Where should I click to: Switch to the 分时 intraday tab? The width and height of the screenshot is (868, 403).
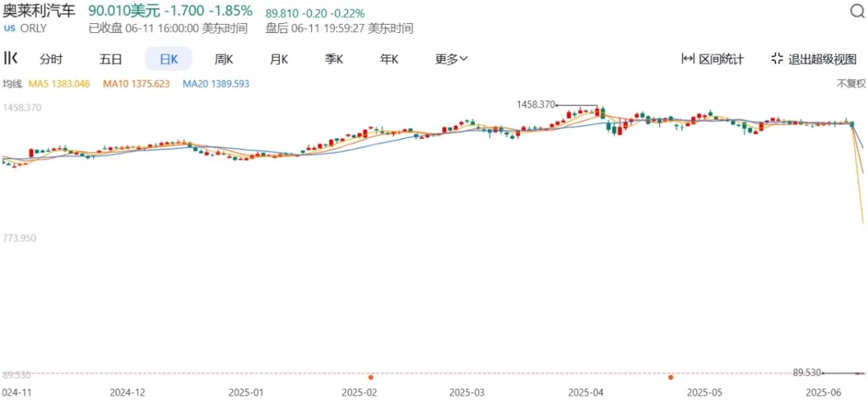[x=51, y=59]
